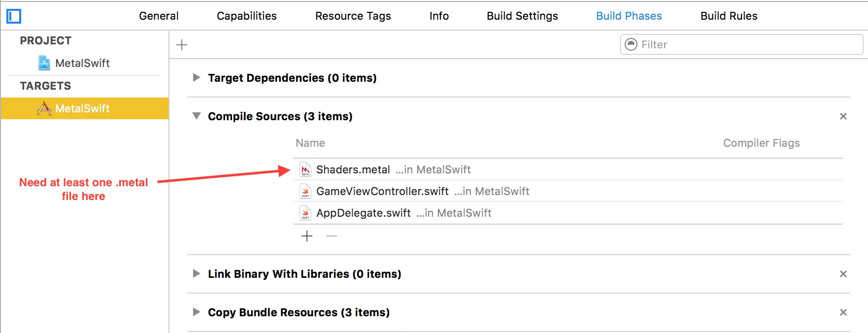Delete the Link Binary With Libraries phase
Image resolution: width=868 pixels, height=333 pixels.
coord(843,274)
